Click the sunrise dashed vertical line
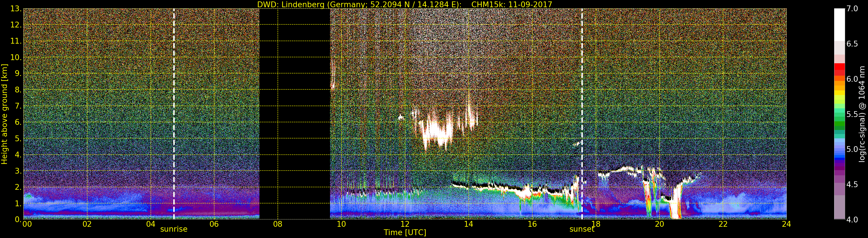Viewport: 868px width, 238px height. tap(174, 101)
